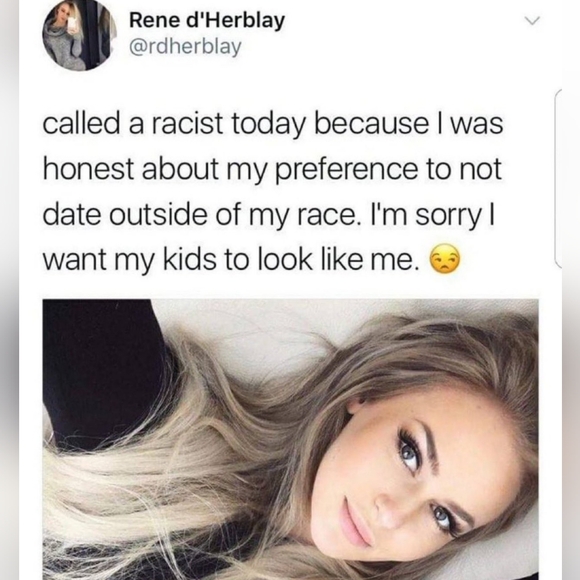Screen dimensions: 580x580
Task: Click the blurred grey left margin
Action: pyautogui.click(x=9, y=290)
